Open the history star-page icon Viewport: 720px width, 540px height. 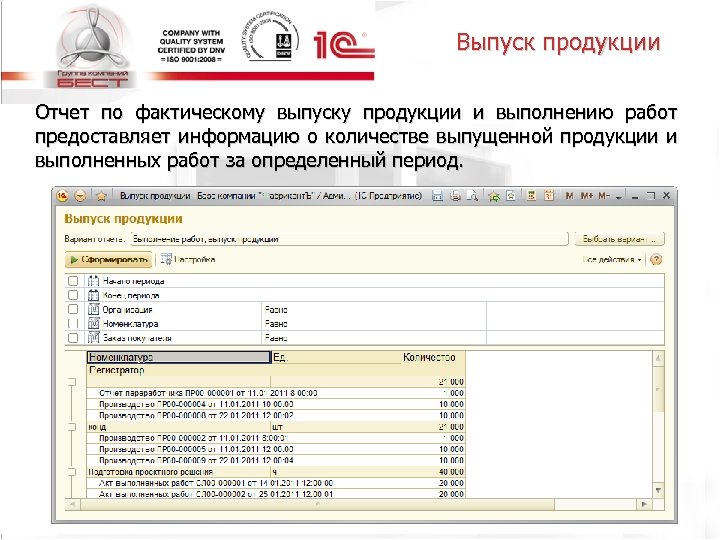[x=511, y=196]
